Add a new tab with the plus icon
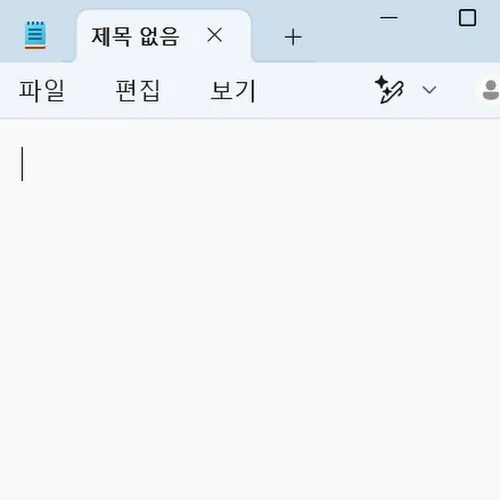The width and height of the screenshot is (500, 500). [x=293, y=37]
